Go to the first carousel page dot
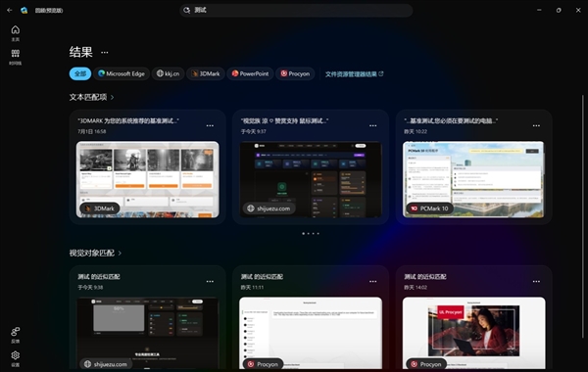The image size is (588, 372). click(304, 234)
